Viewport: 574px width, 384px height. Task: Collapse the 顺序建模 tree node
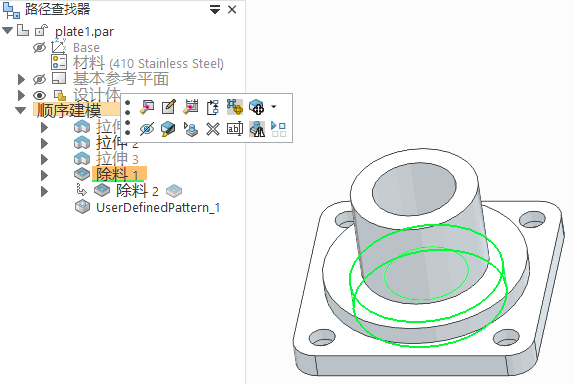coord(20,110)
